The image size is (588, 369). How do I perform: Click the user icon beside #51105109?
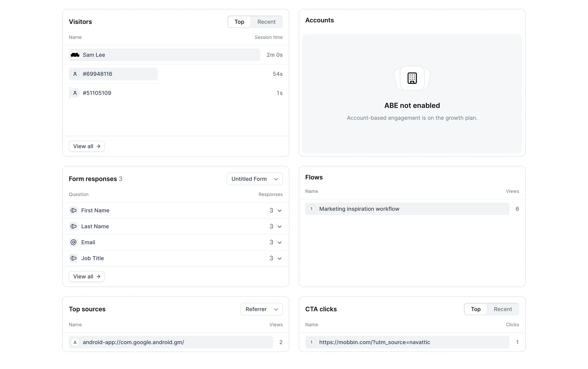[75, 93]
